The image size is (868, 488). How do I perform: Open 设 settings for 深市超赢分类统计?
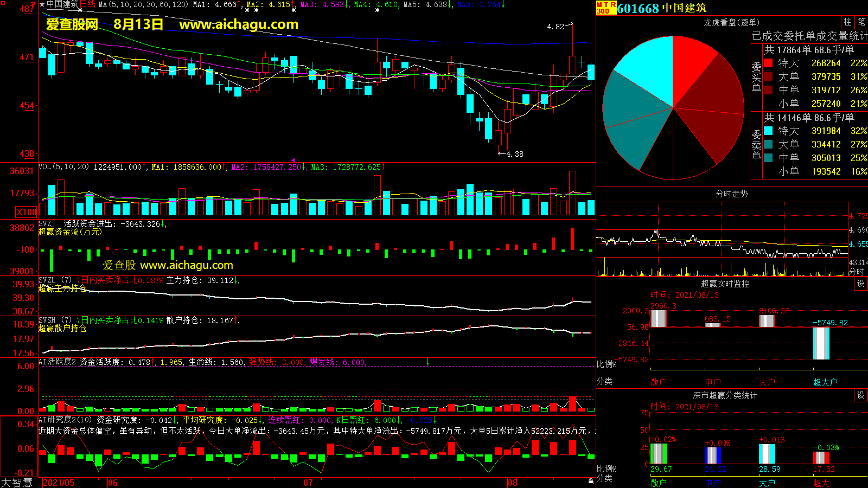(860, 395)
